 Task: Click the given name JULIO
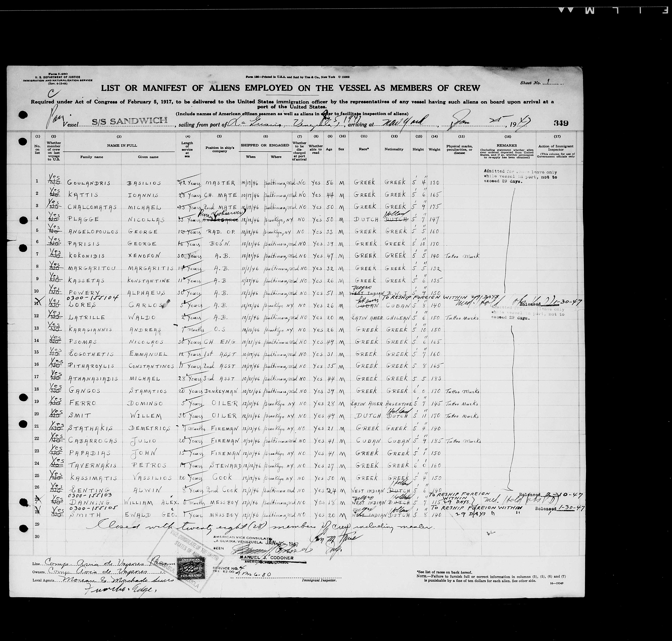pyautogui.click(x=144, y=441)
